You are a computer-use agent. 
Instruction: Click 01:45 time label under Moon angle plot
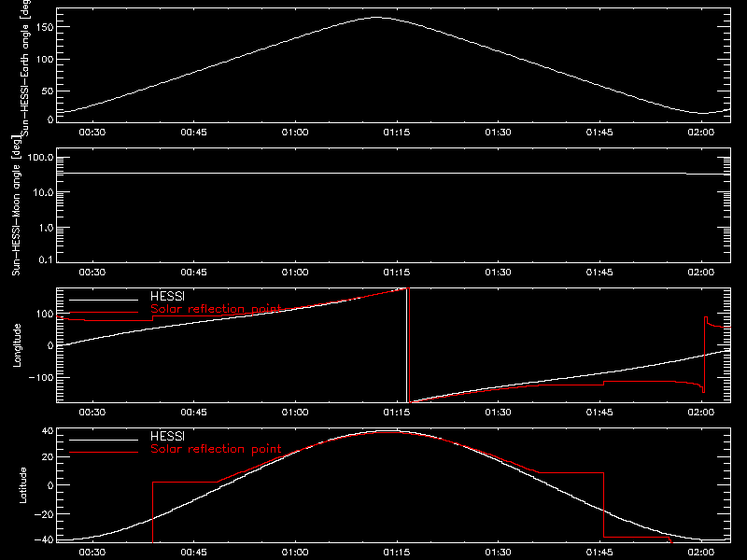[599, 273]
